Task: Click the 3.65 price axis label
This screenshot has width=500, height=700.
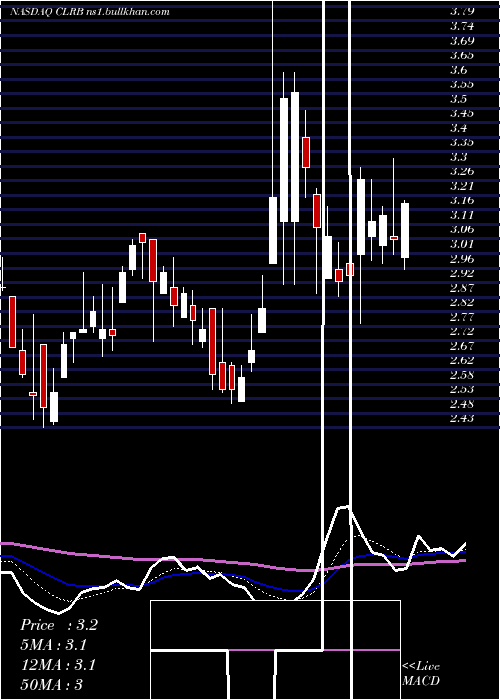Action: point(462,55)
